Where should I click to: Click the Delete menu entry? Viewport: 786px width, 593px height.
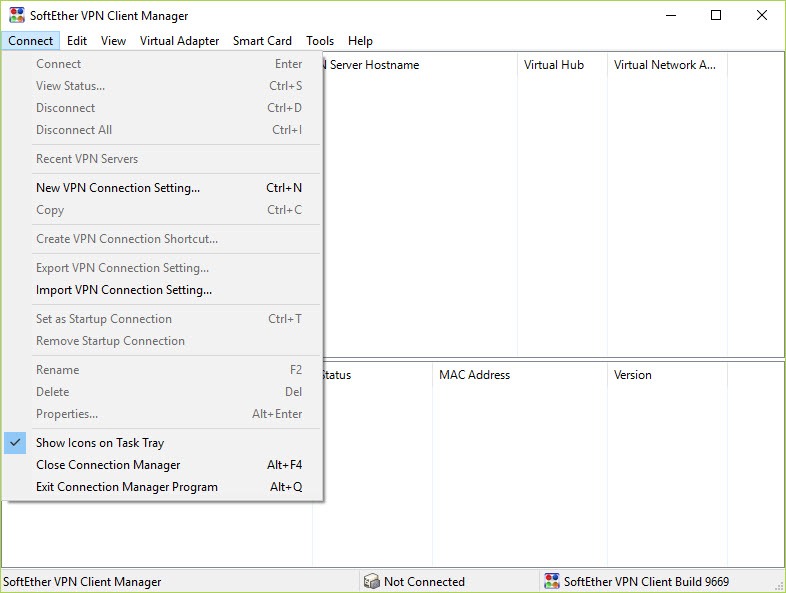163,392
